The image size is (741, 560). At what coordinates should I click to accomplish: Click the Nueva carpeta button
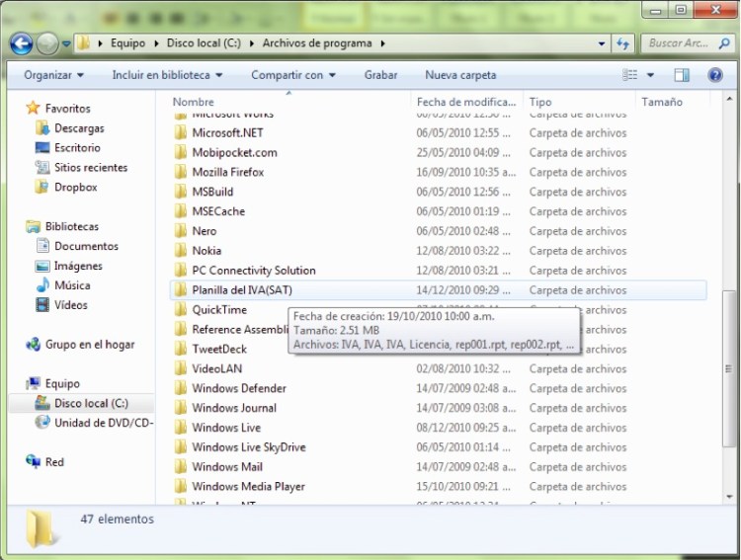[460, 75]
